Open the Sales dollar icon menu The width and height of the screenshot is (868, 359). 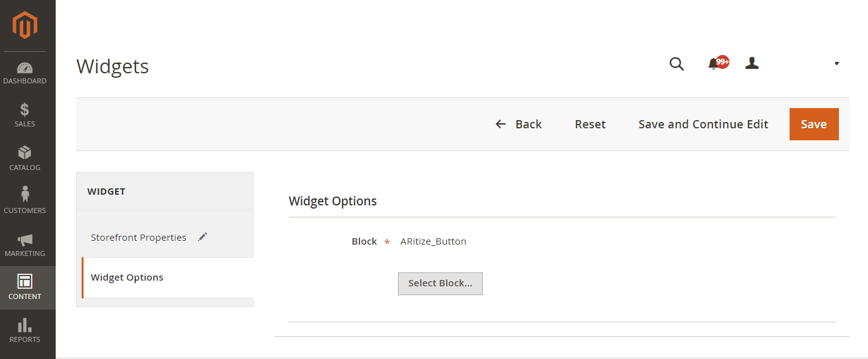[x=25, y=110]
